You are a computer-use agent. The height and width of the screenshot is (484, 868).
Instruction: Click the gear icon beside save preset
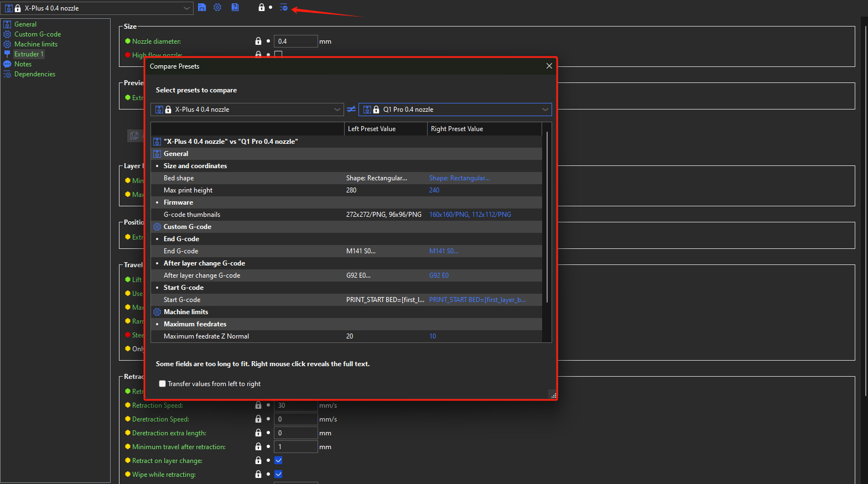click(x=217, y=7)
